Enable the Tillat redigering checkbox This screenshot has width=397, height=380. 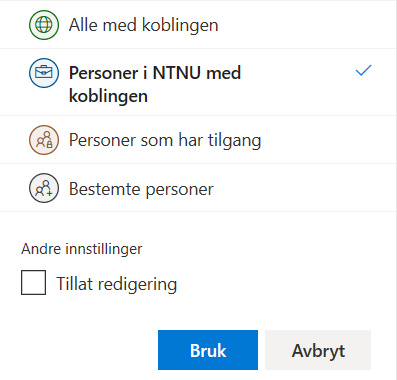33,282
